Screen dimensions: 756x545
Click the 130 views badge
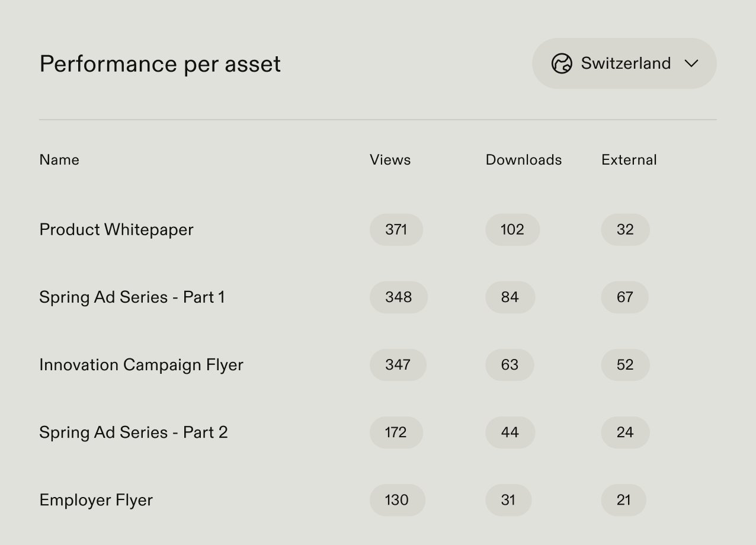pyautogui.click(x=396, y=500)
